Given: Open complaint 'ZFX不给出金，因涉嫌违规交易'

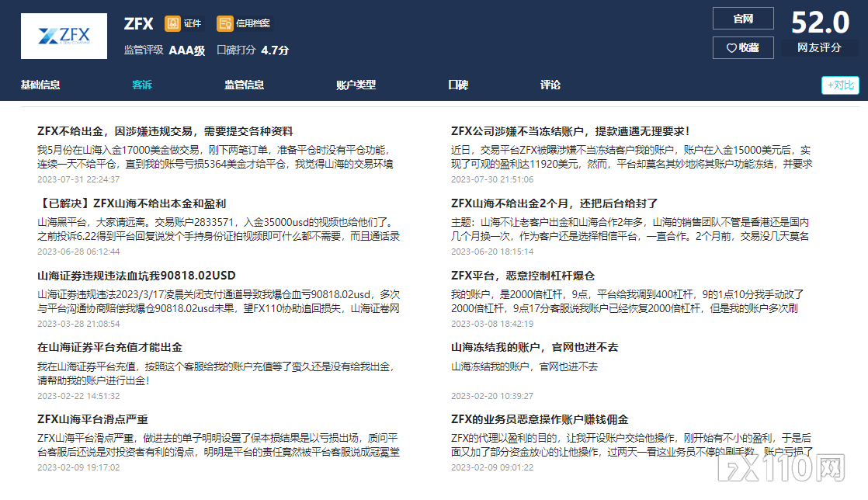Looking at the screenshot, I should pos(165,131).
